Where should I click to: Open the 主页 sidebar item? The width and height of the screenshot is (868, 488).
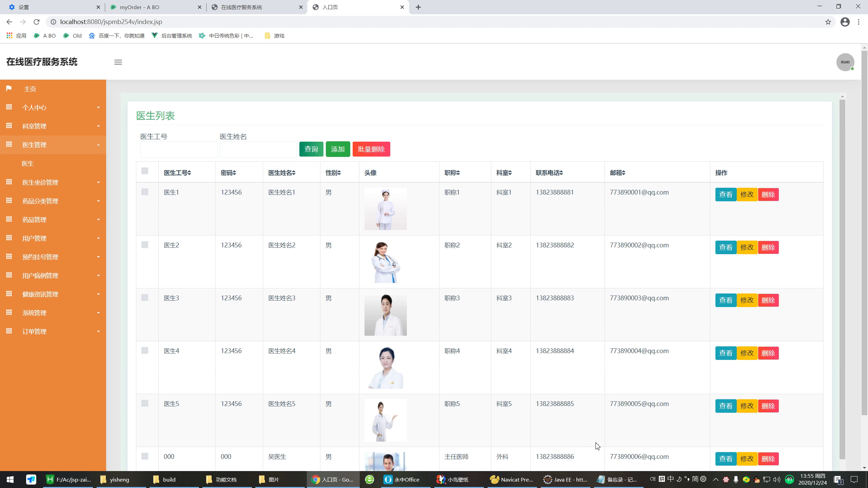[53, 89]
